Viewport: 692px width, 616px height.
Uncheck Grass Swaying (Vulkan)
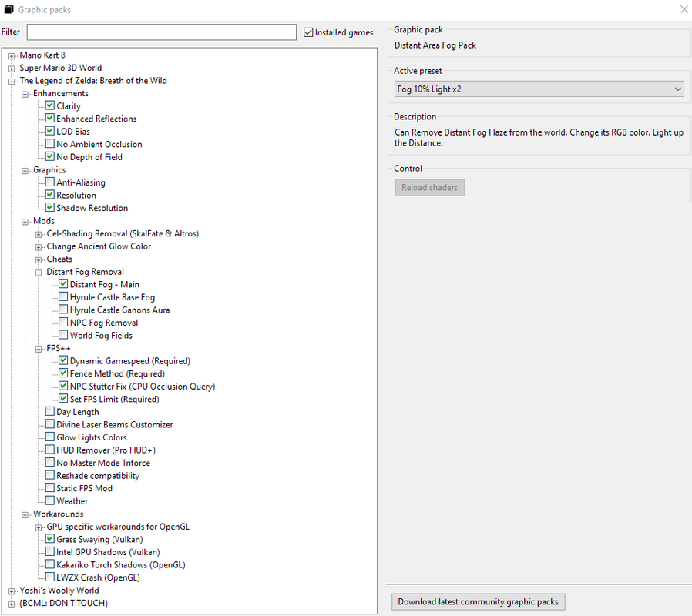[x=50, y=539]
